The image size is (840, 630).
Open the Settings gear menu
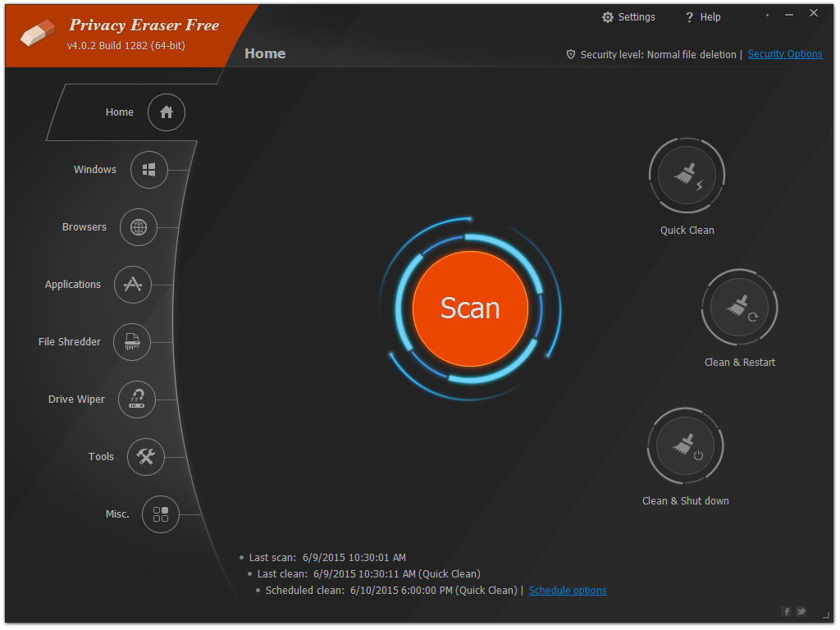point(628,16)
